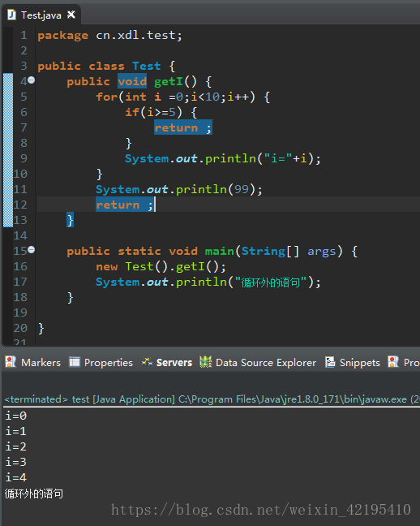Click the Markers view icon

click(11, 362)
